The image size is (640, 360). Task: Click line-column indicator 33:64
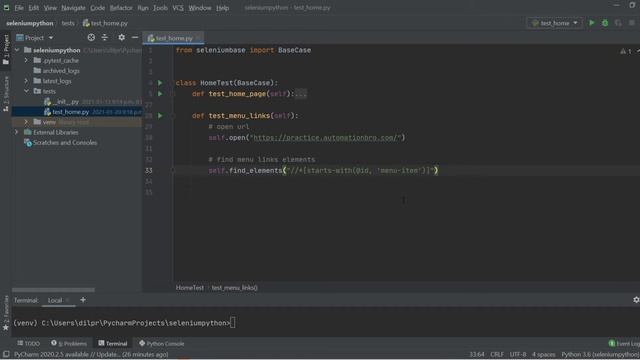[x=477, y=355]
